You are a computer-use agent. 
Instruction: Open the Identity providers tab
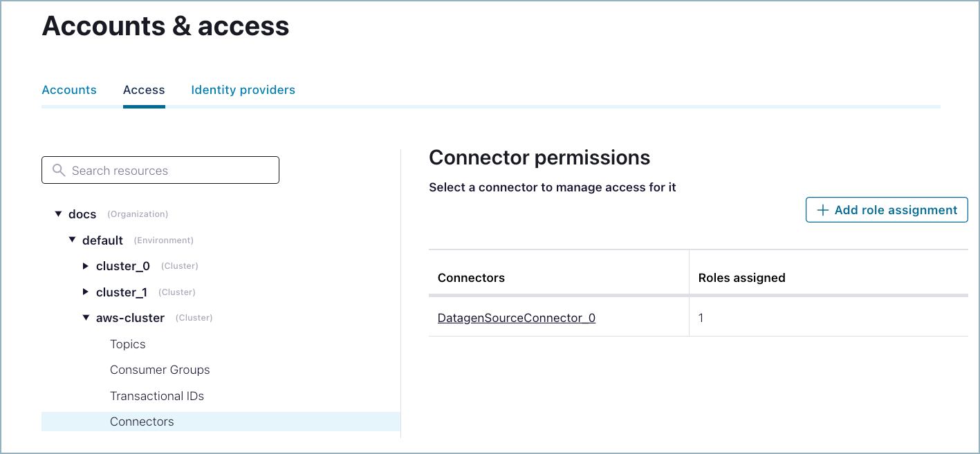point(243,90)
